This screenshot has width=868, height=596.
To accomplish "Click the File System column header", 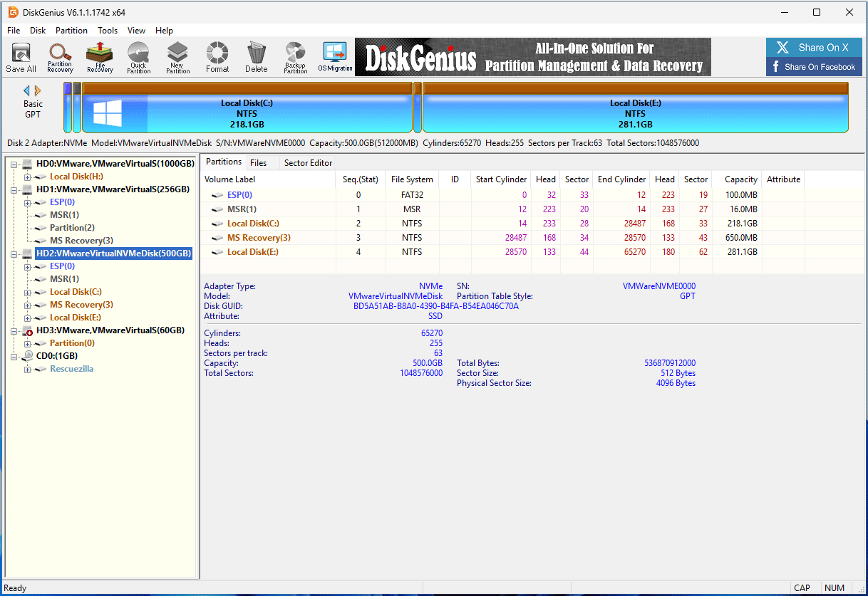I will click(412, 179).
